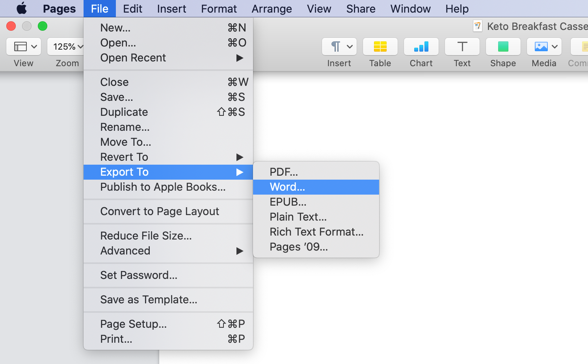Choose Word… from Export To submenu
Viewport: 588px width, 364px height.
tap(287, 187)
